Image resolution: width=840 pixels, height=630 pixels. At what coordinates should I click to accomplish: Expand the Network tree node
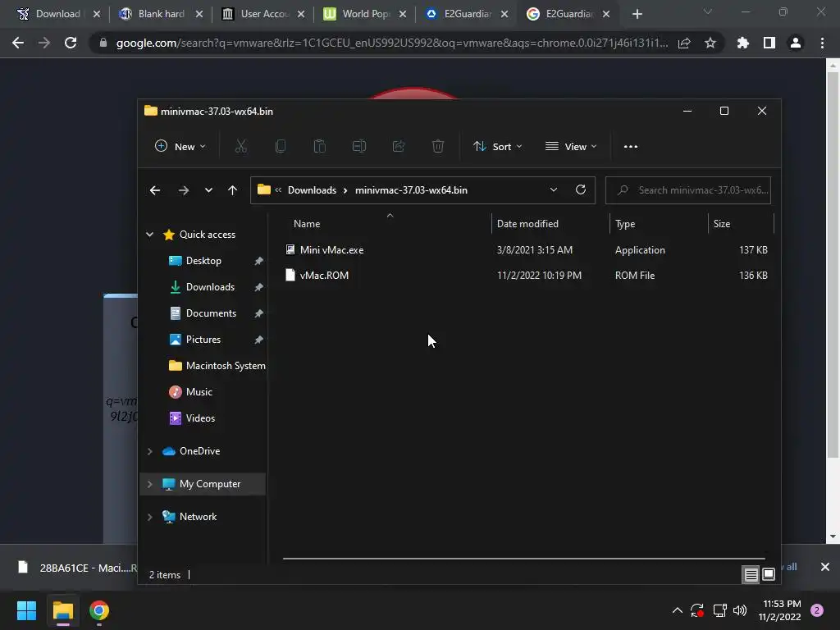click(x=150, y=517)
